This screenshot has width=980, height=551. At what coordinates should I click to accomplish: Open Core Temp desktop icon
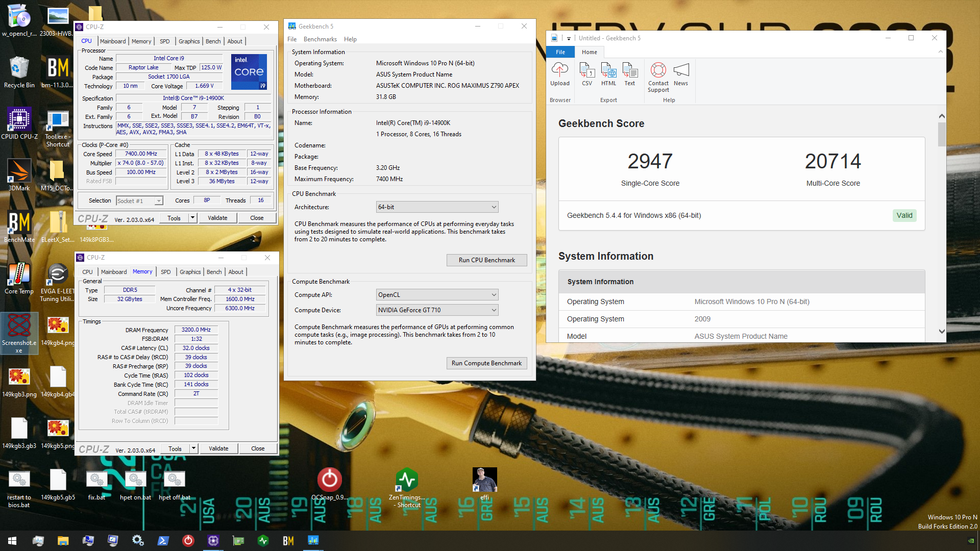pos(19,278)
